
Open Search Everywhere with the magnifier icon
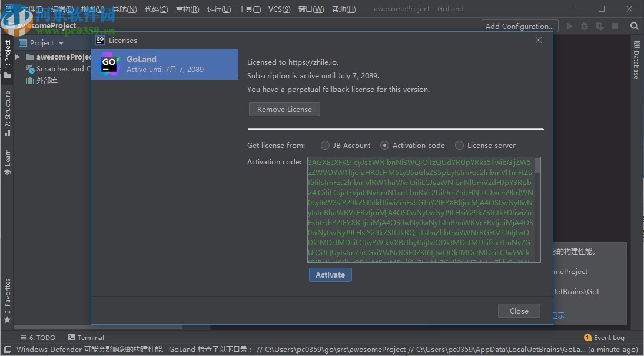[633, 26]
